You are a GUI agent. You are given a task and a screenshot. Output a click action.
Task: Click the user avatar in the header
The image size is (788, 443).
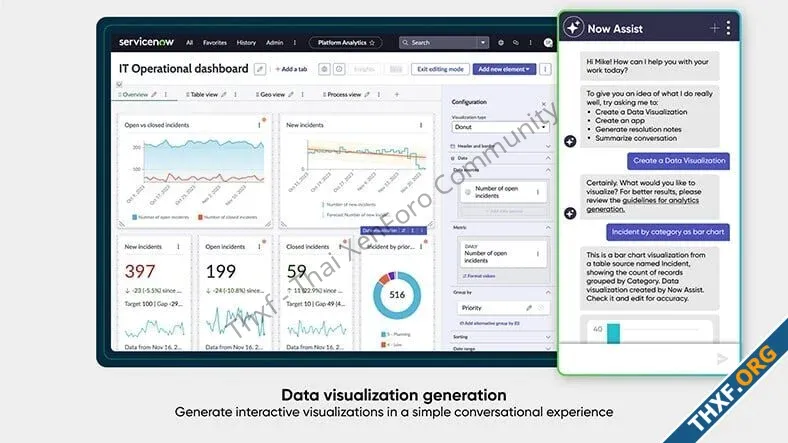tap(548, 43)
